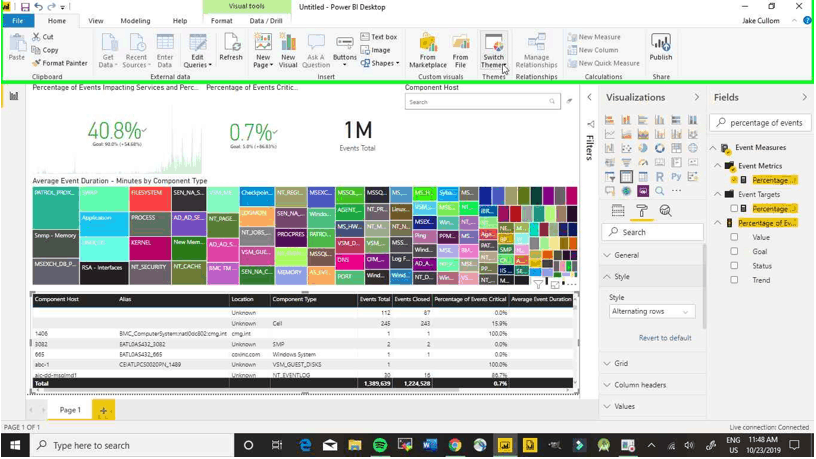Collapse the Visualizations pane arrow

pos(696,97)
